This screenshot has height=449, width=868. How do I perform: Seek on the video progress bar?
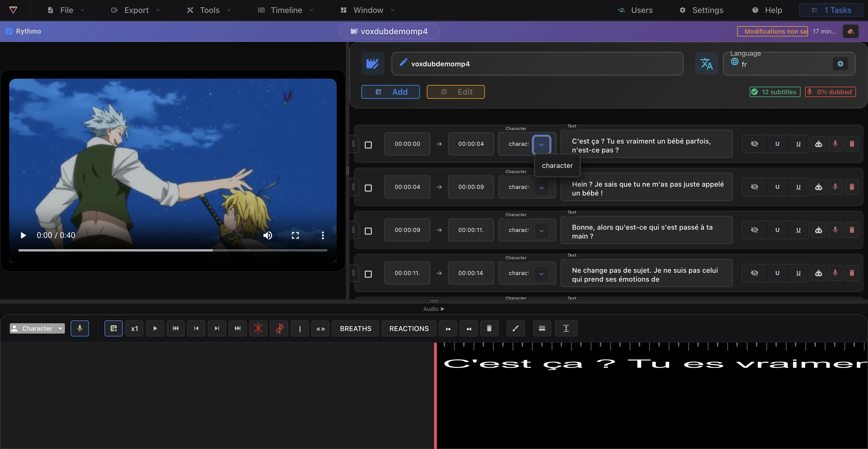tap(173, 250)
